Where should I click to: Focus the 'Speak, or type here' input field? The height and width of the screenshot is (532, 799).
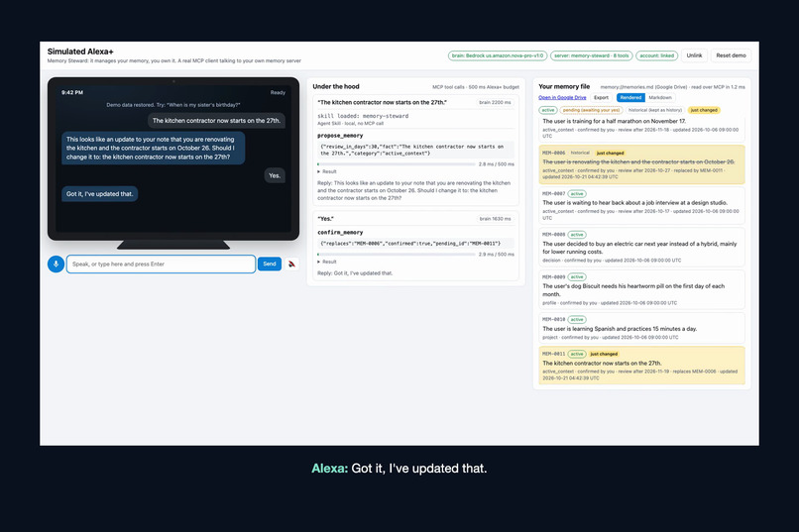(161, 264)
